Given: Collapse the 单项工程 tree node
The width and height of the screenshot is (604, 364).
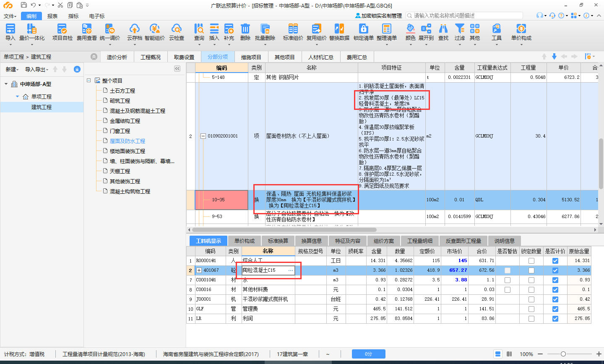Looking at the screenshot, I should click(18, 96).
